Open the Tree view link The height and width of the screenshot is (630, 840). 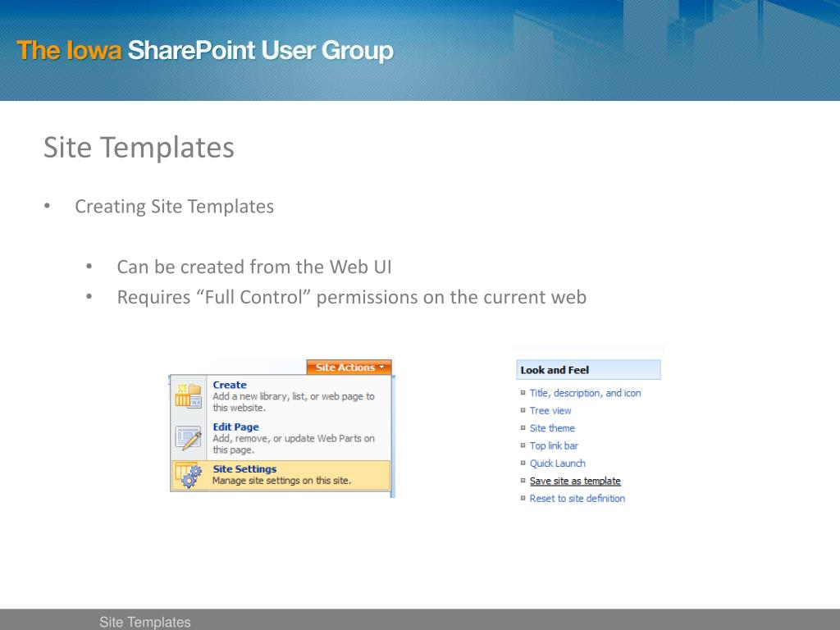[550, 410]
